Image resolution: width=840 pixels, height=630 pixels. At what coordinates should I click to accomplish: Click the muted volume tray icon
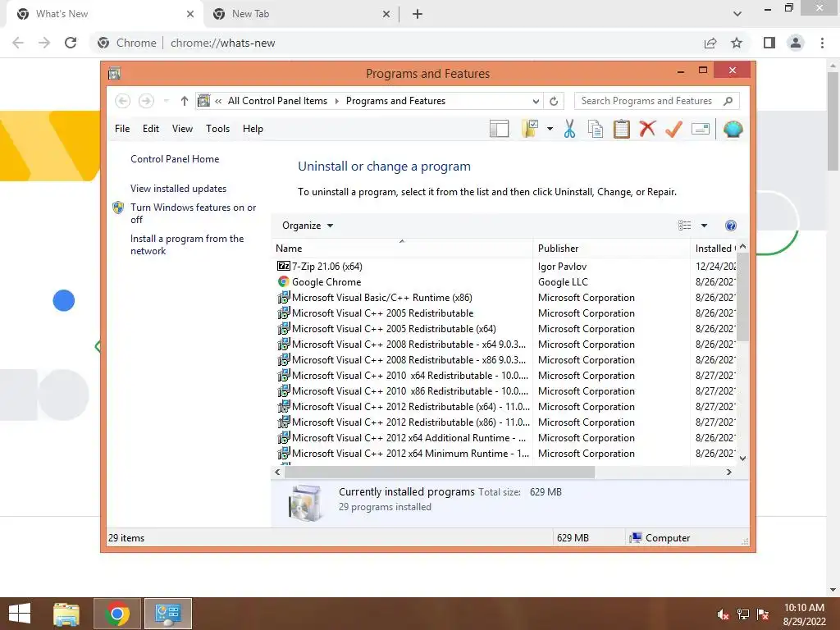tap(723, 614)
